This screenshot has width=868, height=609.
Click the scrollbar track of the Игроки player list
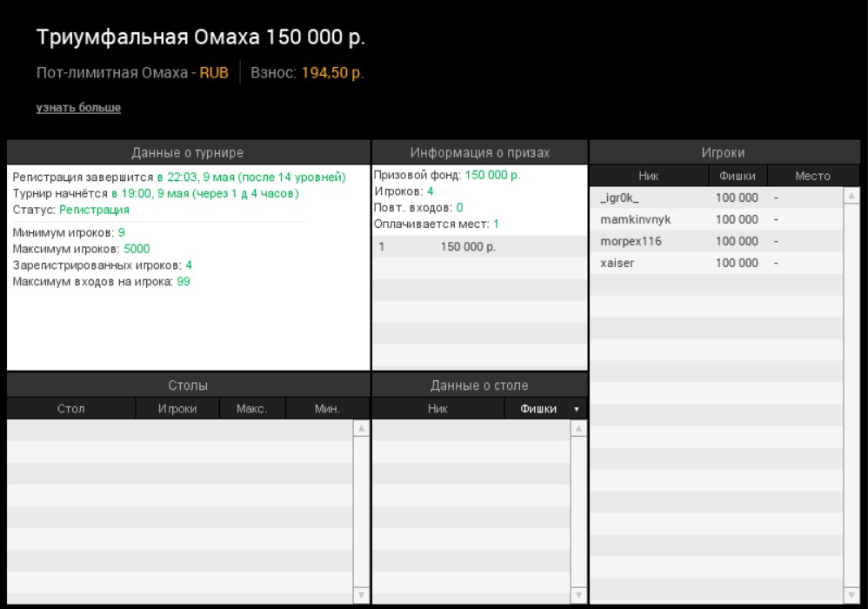[x=850, y=391]
